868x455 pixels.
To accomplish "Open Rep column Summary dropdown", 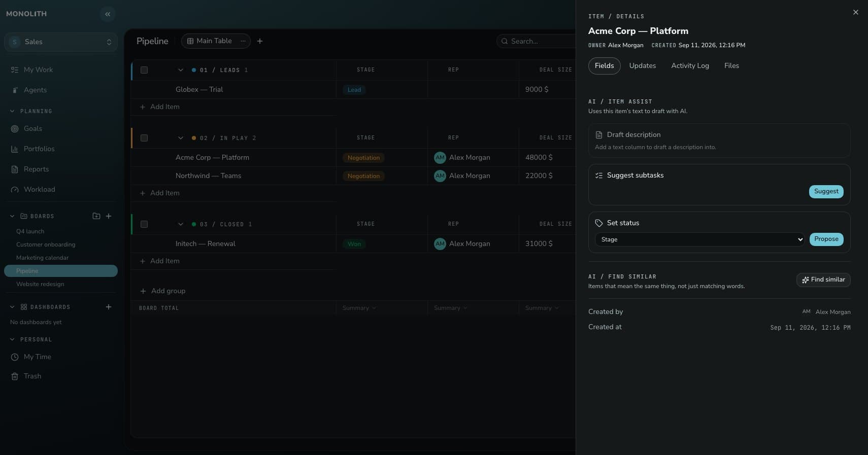I will (451, 308).
